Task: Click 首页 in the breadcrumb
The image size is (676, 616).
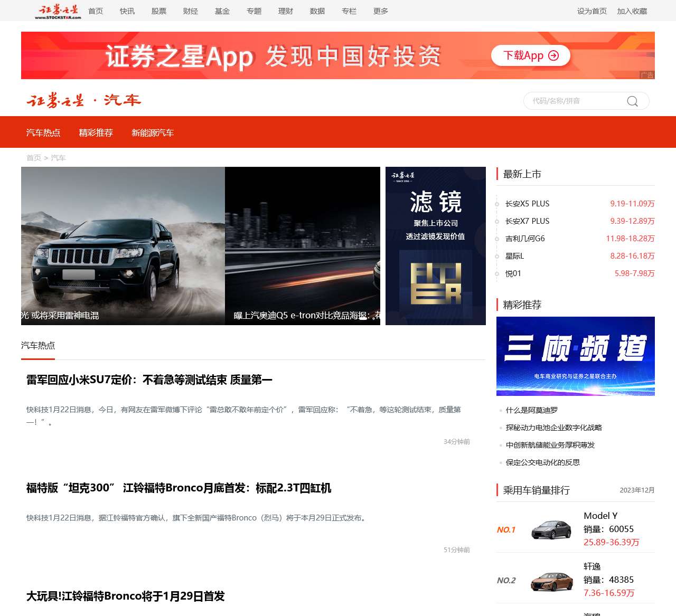Action: point(34,158)
